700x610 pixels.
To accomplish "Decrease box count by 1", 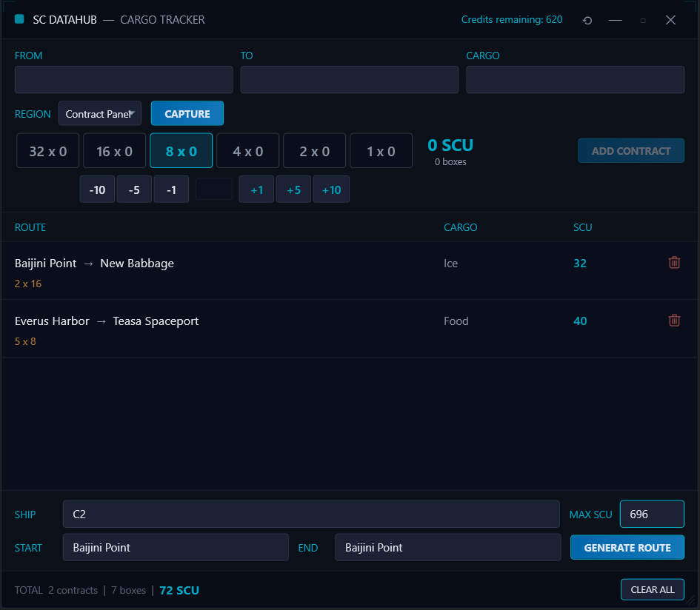I will [171, 190].
